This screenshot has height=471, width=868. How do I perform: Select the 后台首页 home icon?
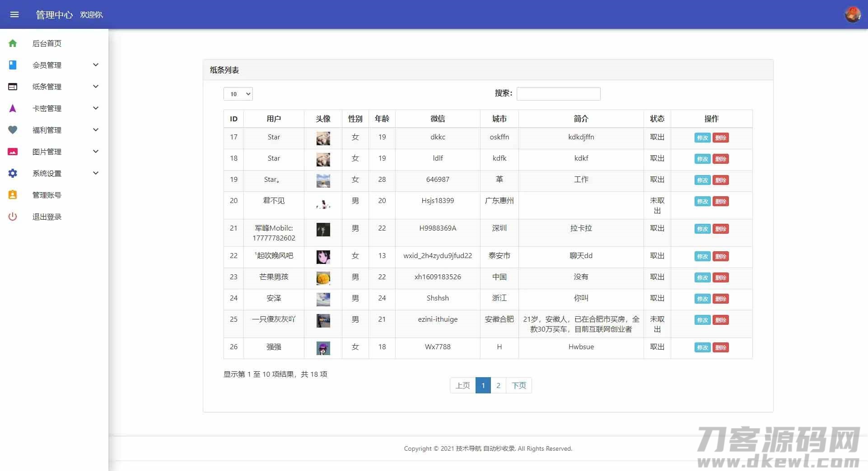tap(12, 43)
